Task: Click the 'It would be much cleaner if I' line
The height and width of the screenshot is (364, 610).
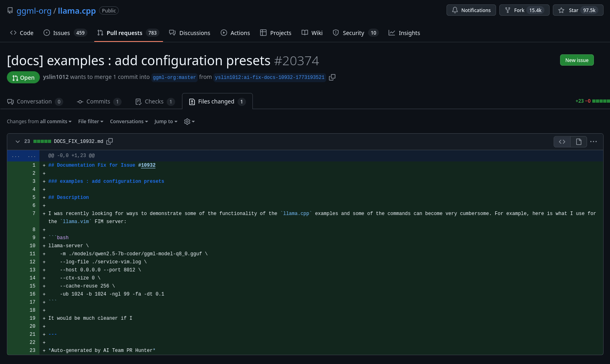Action: tap(90, 318)
